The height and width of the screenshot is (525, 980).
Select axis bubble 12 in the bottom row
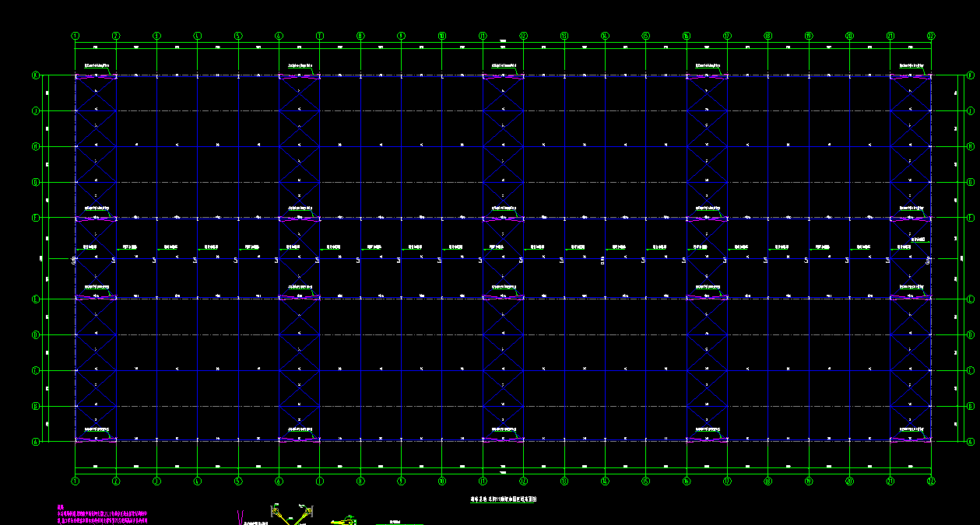point(523,481)
